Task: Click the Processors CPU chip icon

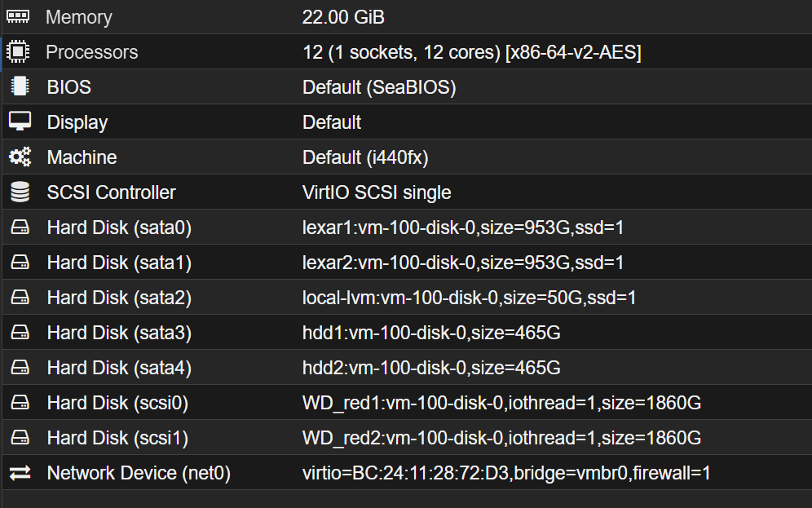Action: [x=18, y=52]
